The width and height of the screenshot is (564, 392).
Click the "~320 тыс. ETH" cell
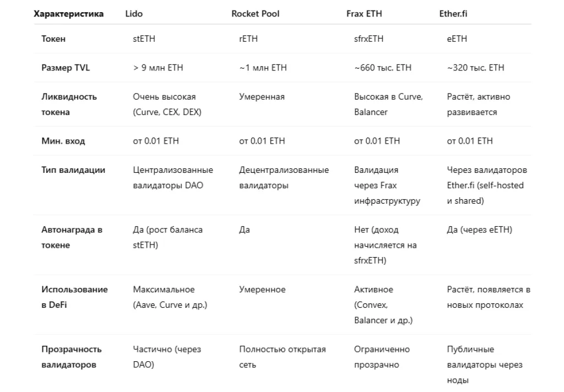475,68
